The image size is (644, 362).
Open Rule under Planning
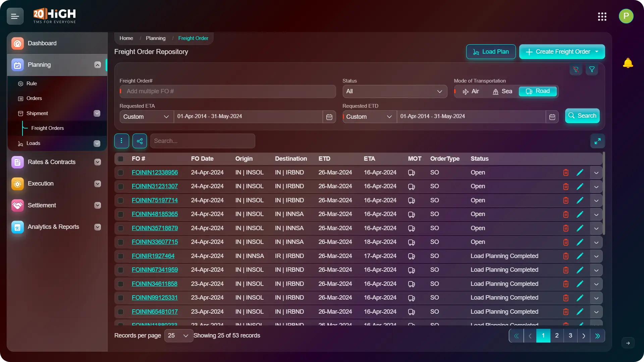32,84
